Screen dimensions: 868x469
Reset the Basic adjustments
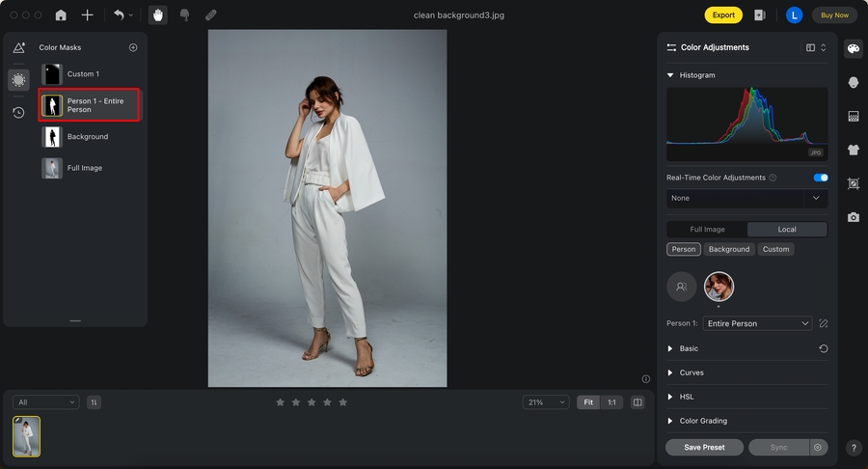click(x=823, y=348)
